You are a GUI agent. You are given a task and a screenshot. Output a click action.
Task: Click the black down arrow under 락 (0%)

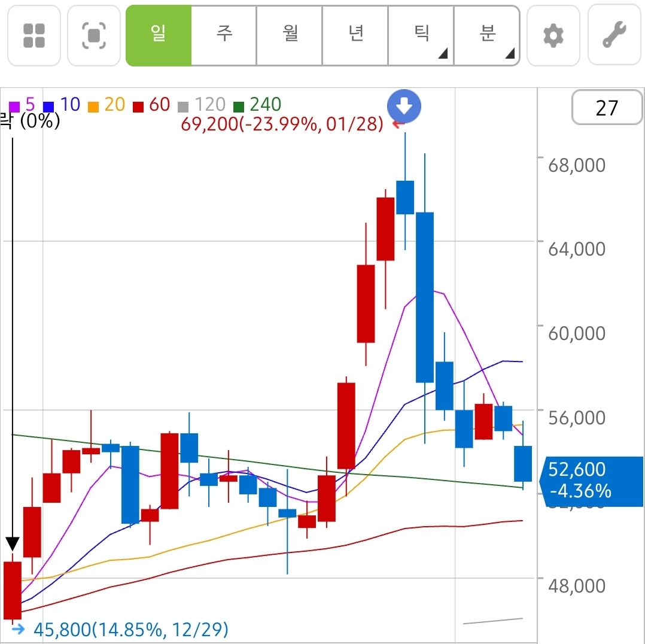coord(13,543)
